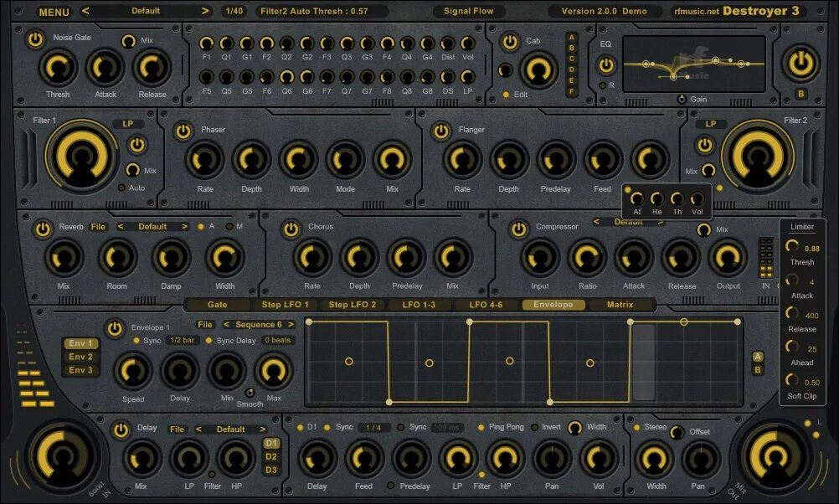
Task: Enable Filter 1 Auto option
Action: pos(121,188)
